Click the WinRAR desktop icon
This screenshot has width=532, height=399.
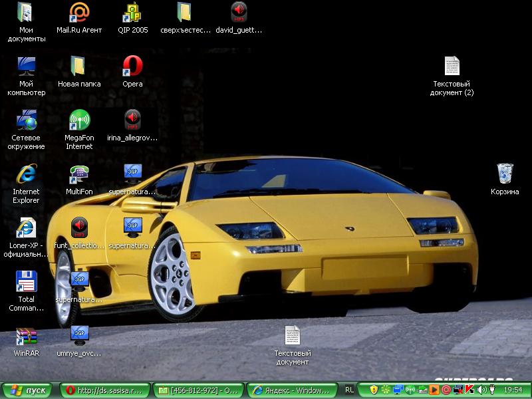click(x=26, y=336)
